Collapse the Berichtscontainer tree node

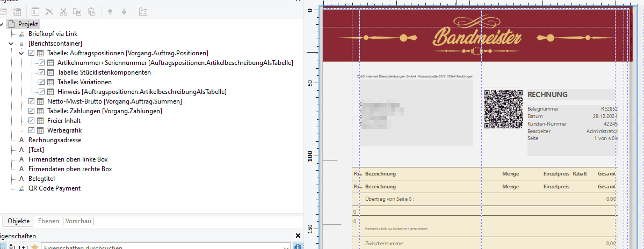[x=11, y=43]
